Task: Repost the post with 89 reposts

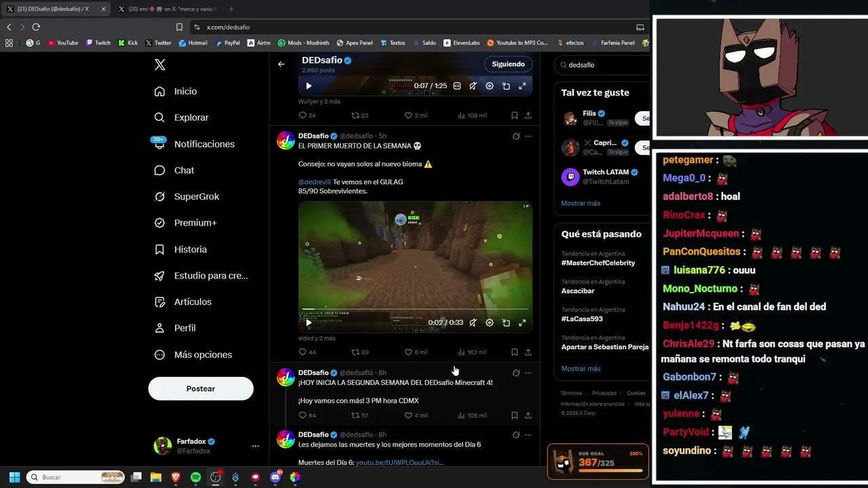Action: click(360, 352)
